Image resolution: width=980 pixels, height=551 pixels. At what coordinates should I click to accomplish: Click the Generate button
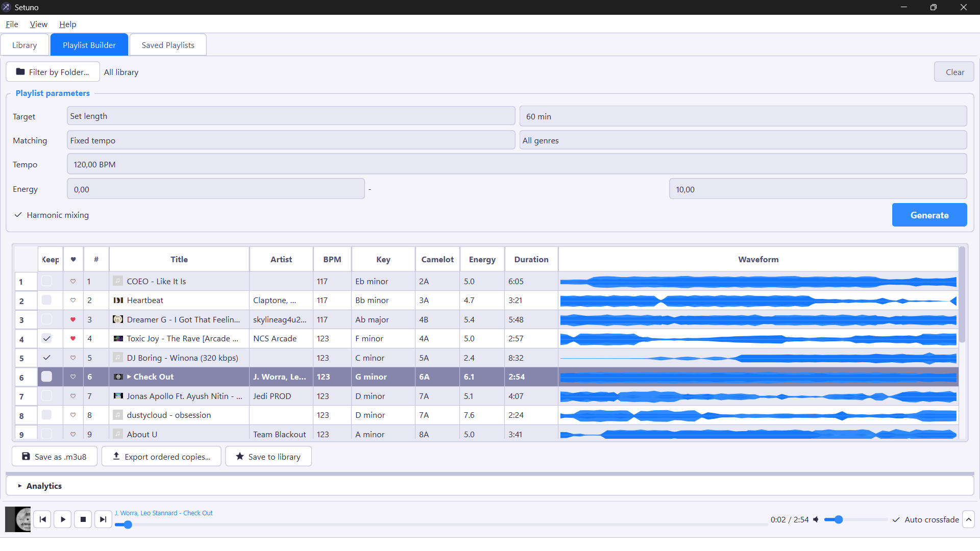point(929,215)
